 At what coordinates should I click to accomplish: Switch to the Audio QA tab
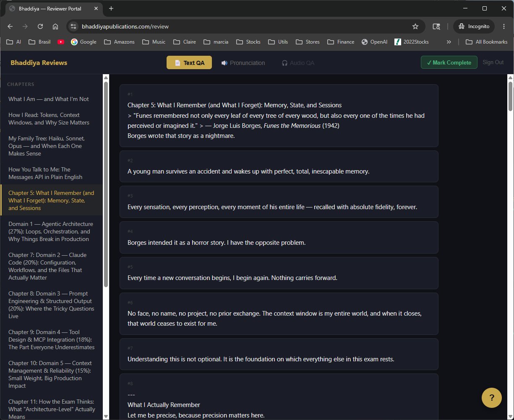[298, 63]
